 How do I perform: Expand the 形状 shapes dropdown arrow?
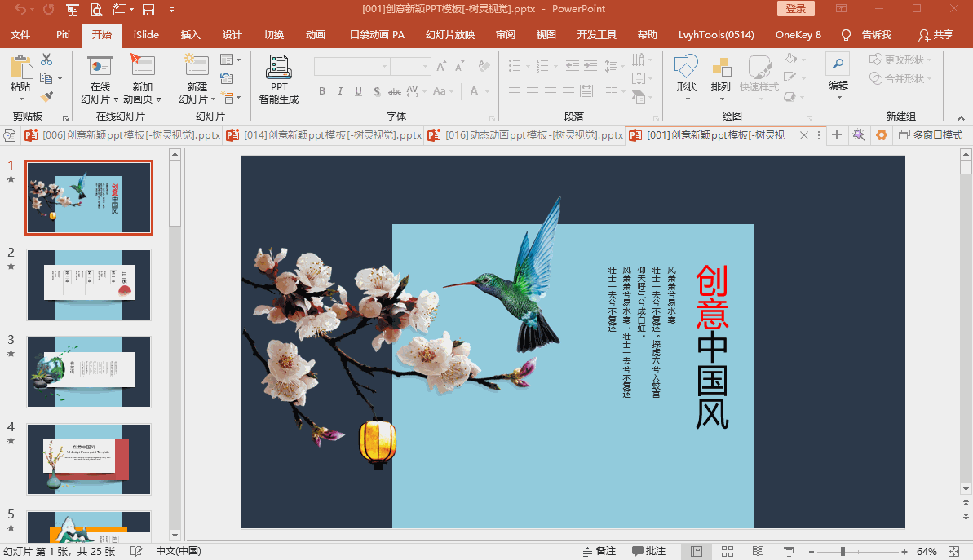687,99
